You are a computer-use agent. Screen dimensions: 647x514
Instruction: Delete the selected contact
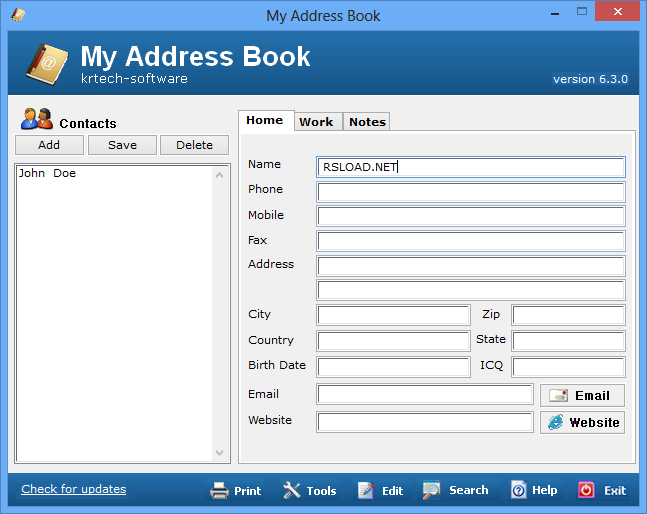[194, 145]
